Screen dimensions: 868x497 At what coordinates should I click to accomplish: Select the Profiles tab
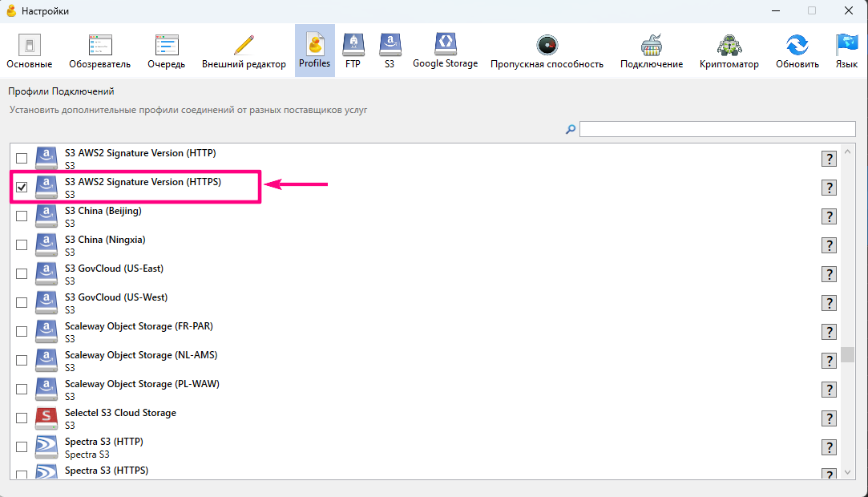[x=314, y=51]
